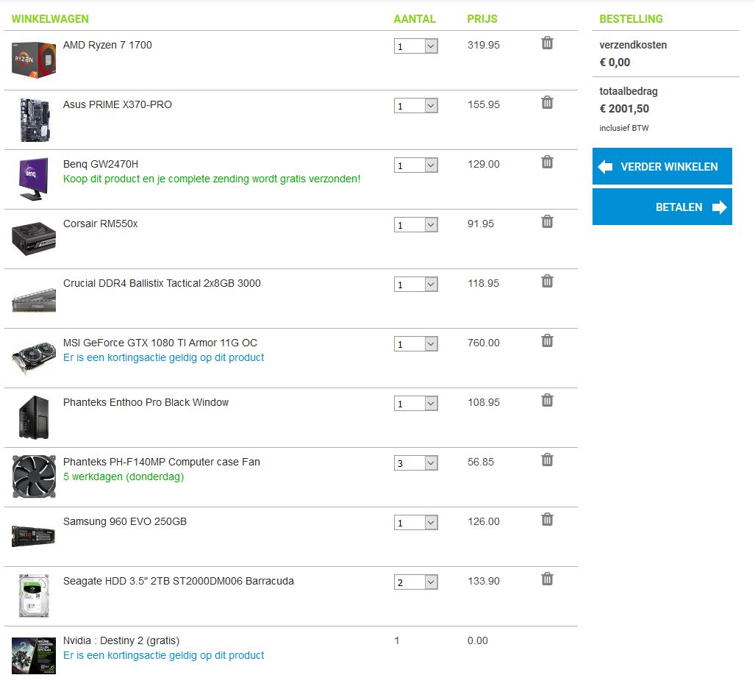View Phanteks case fan thumbnail

(34, 476)
